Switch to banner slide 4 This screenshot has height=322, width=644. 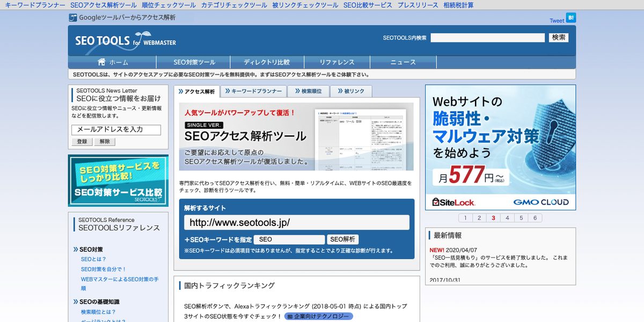click(507, 218)
